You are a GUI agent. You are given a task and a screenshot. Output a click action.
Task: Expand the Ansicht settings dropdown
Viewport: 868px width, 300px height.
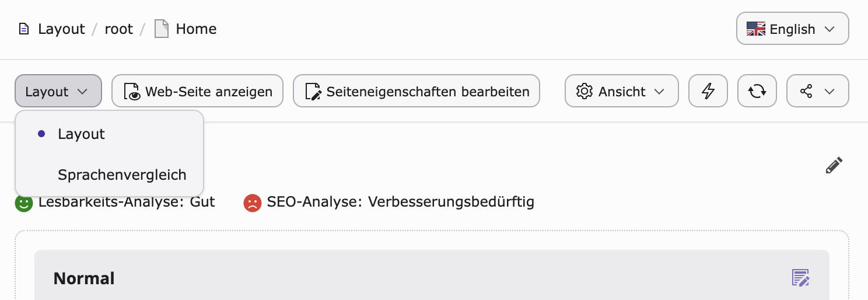click(622, 91)
